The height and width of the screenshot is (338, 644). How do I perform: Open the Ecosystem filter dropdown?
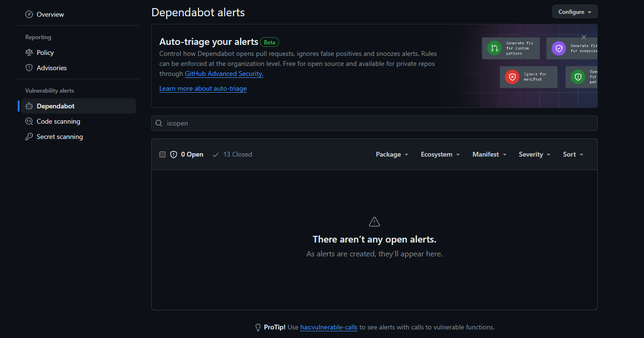[x=440, y=154]
